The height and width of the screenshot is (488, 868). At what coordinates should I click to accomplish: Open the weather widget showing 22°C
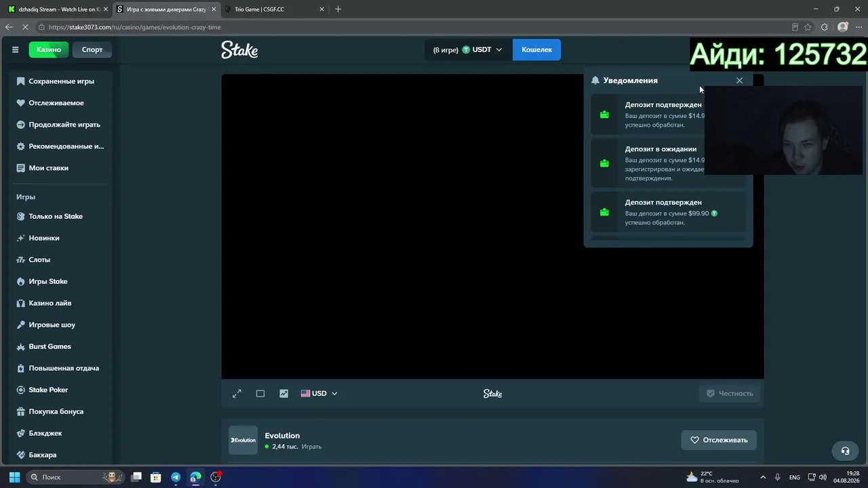(713, 477)
